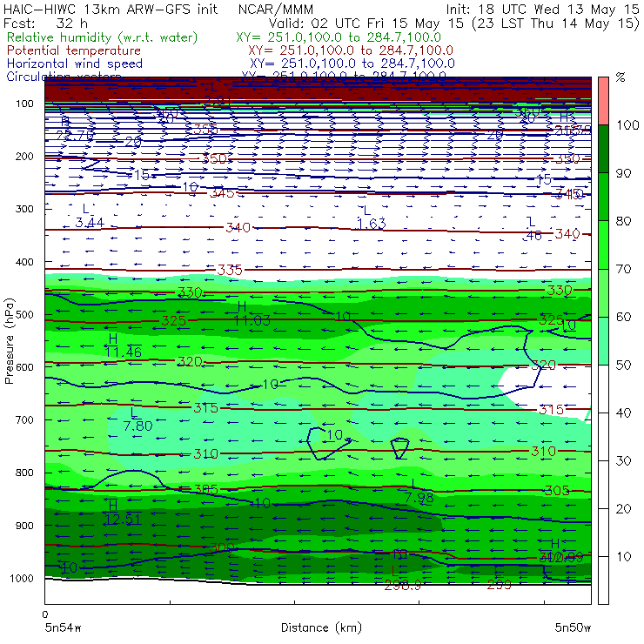Screen dimensions: 644x644
Task: Click the "500" pressure axis label
Action: coord(24,314)
